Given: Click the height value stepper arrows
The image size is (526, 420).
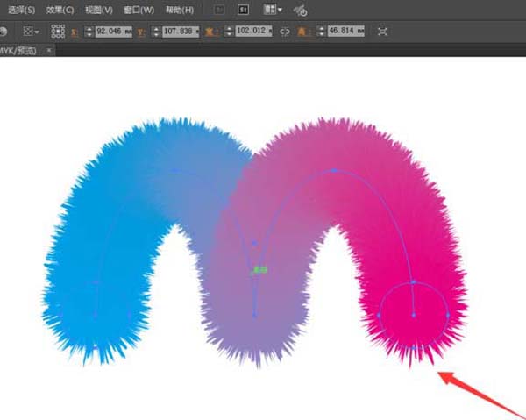Looking at the screenshot, I should (x=322, y=32).
